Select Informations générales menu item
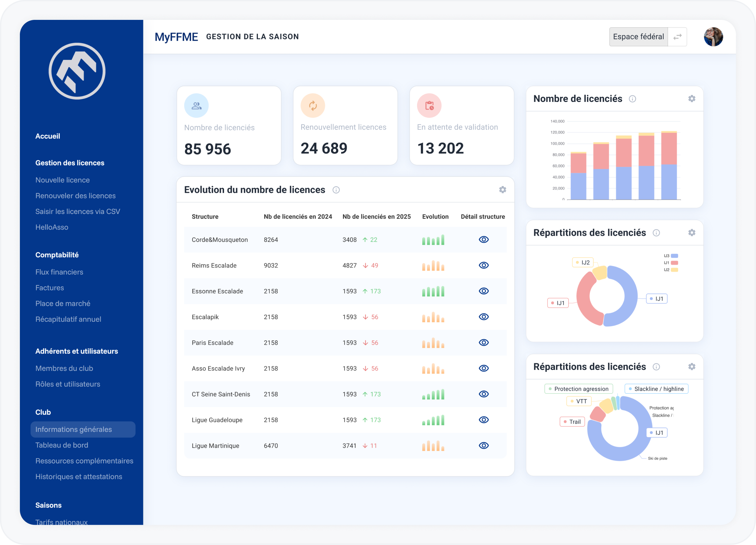This screenshot has width=756, height=545. coord(74,429)
